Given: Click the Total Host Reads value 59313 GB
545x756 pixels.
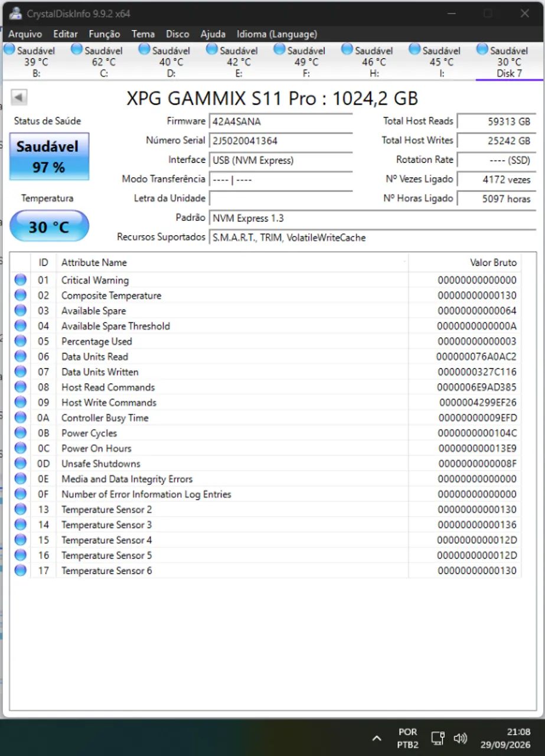Looking at the screenshot, I should 496,121.
